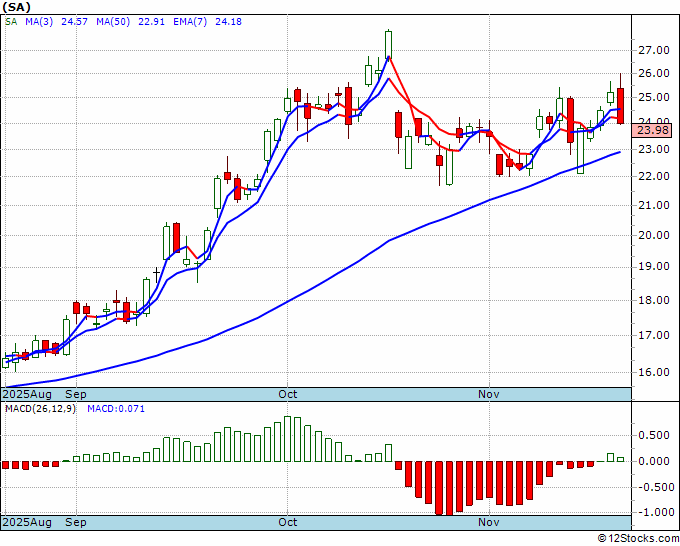Image resolution: width=680 pixels, height=546 pixels.
Task: Click the -1.000 MACD axis label
Action: 654,512
